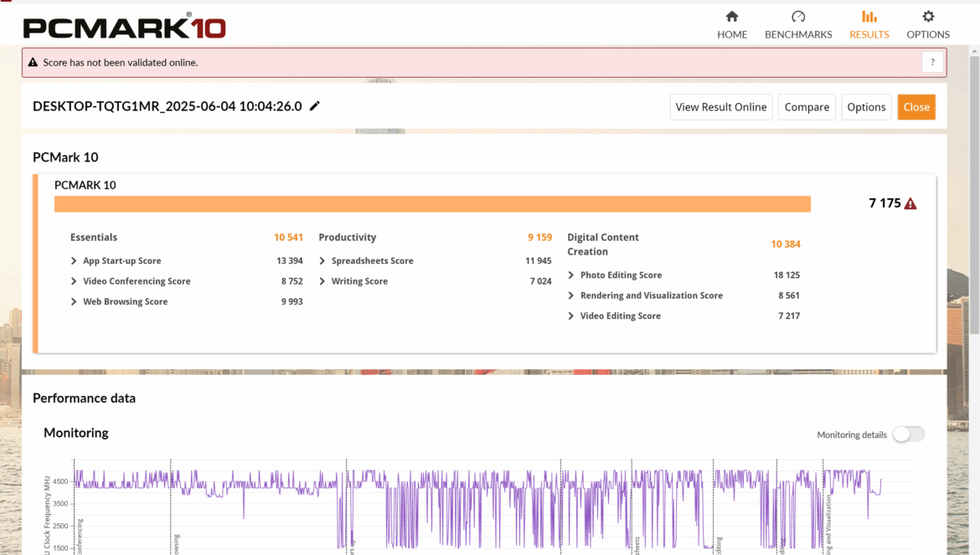980x555 pixels.
Task: Expand the Video Editing Score row
Action: [x=570, y=316]
